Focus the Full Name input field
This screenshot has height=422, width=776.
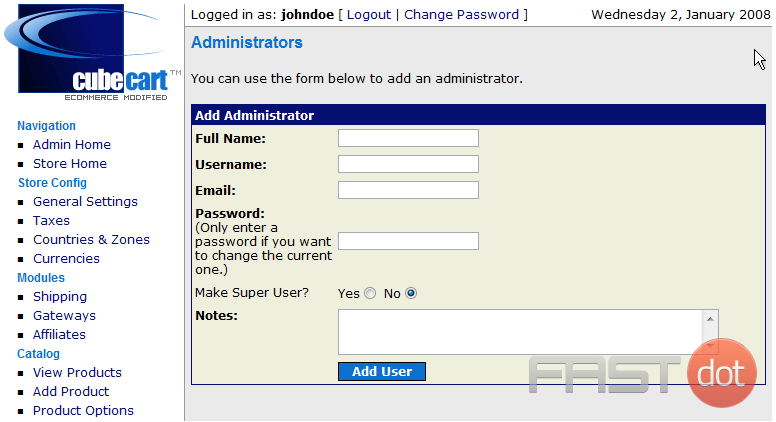click(408, 138)
